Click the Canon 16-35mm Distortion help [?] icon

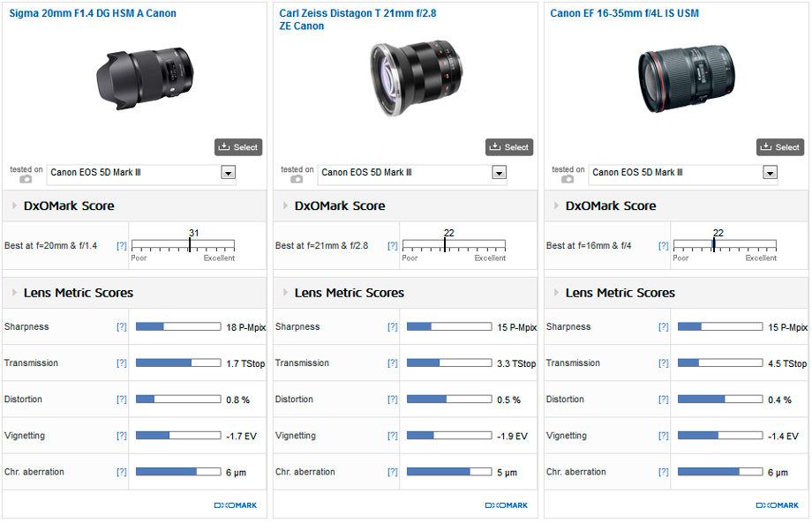664,400
